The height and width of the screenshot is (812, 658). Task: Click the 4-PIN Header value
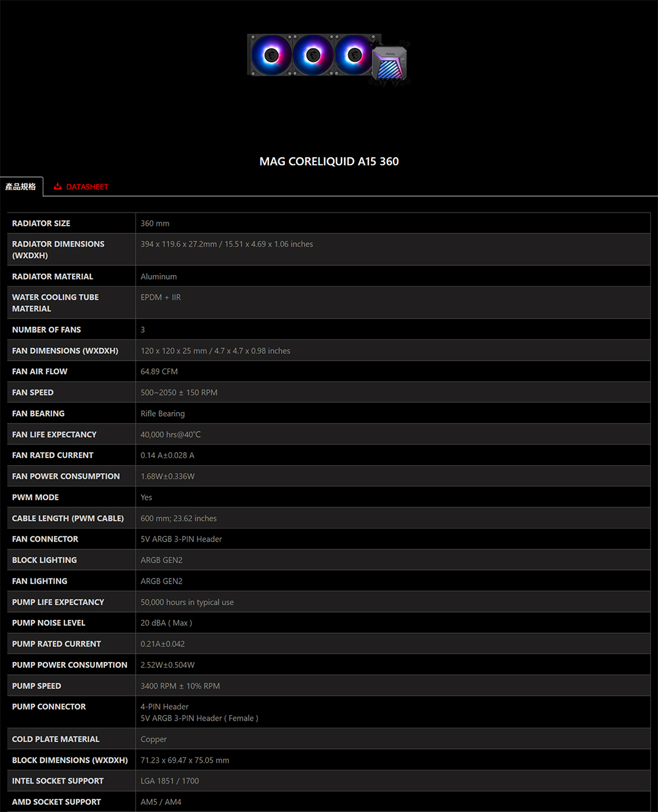pos(164,707)
